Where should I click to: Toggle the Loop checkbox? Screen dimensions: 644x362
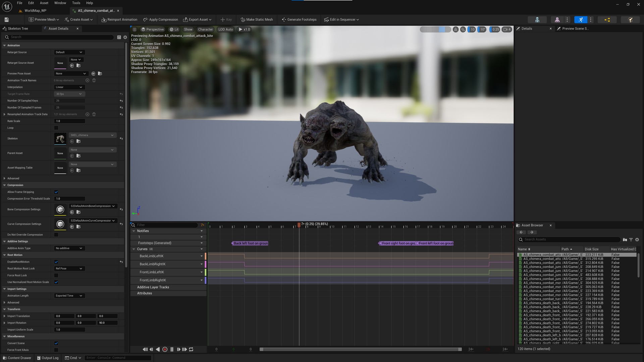56,128
